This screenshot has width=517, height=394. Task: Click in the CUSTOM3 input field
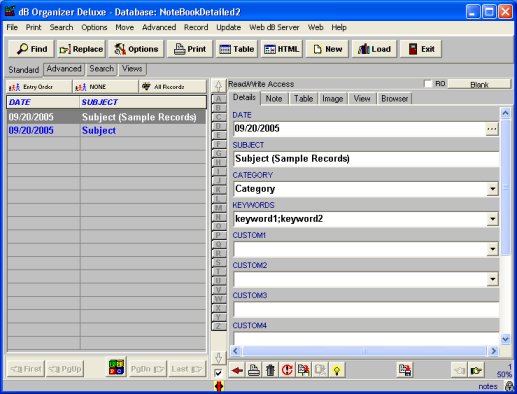(366, 309)
